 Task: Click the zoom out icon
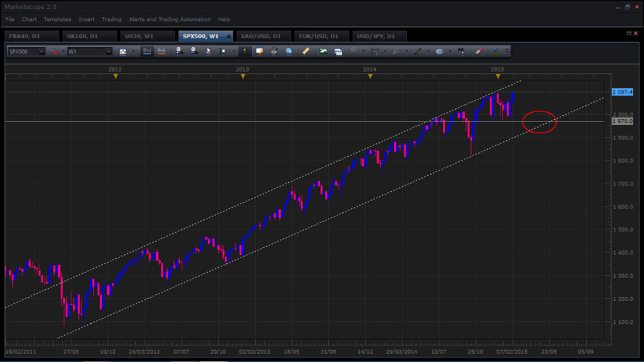click(194, 51)
